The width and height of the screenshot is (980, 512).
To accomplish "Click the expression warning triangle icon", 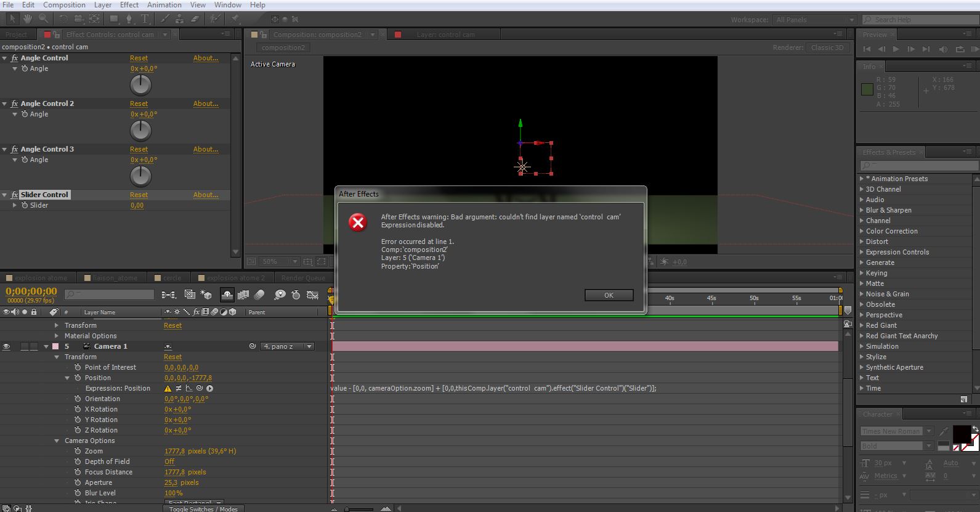I will click(168, 388).
